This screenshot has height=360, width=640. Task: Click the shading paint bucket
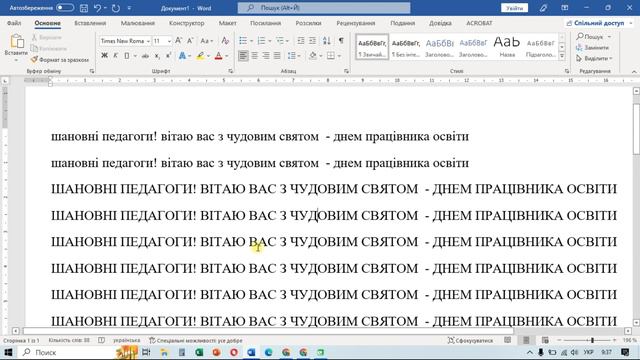[x=313, y=56]
